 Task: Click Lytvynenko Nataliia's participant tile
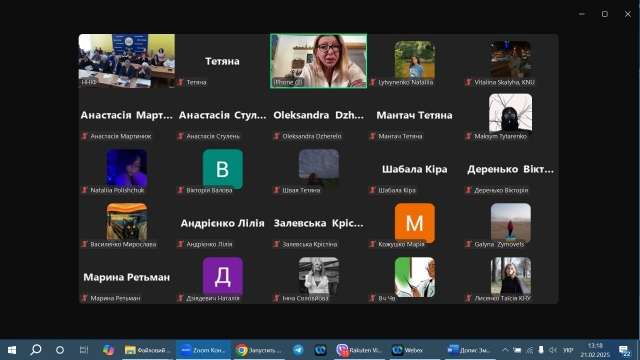pos(414,61)
